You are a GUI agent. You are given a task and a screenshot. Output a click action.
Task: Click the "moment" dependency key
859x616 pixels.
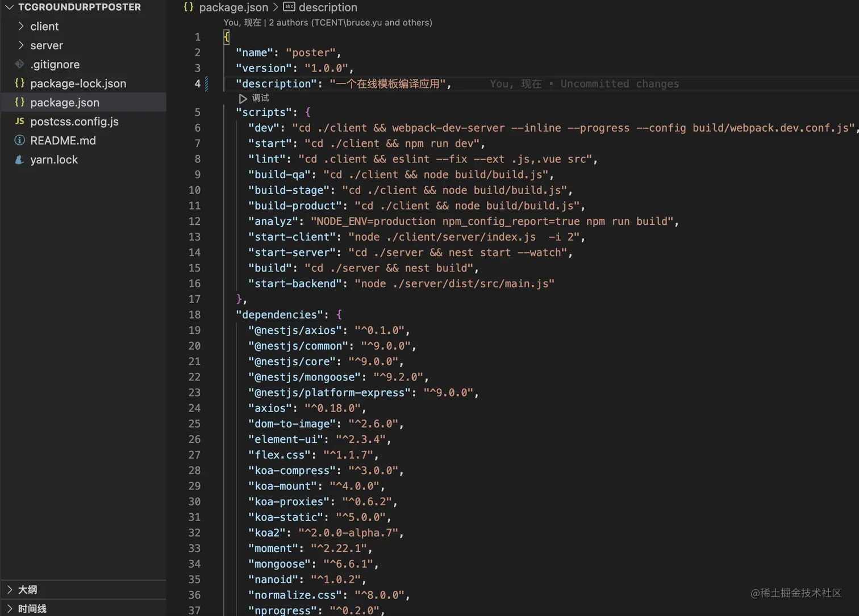click(x=273, y=548)
